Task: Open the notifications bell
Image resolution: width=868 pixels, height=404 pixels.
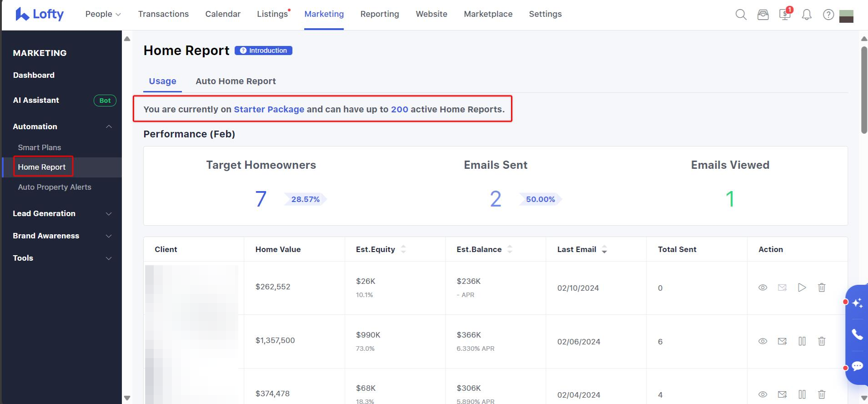Action: point(806,15)
